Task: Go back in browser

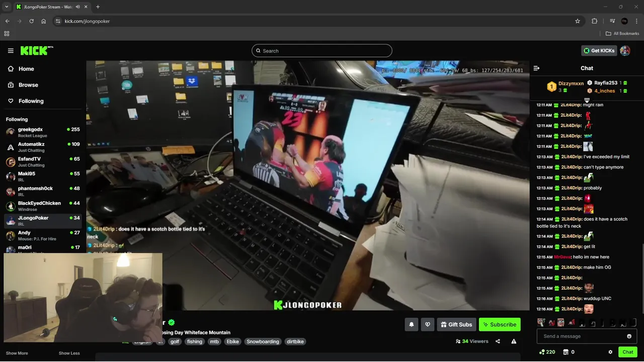Action: (x=7, y=21)
